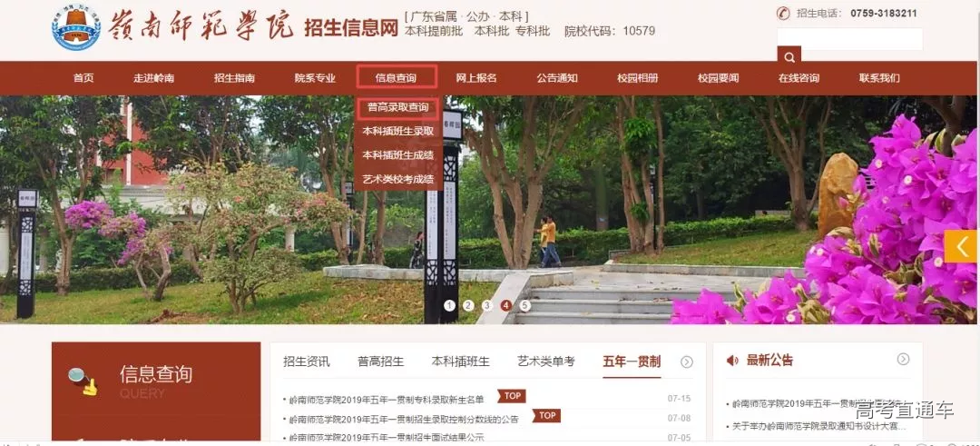Click the orange left-arrow slideshow button
Screen dimensions: 980x446
click(x=961, y=246)
